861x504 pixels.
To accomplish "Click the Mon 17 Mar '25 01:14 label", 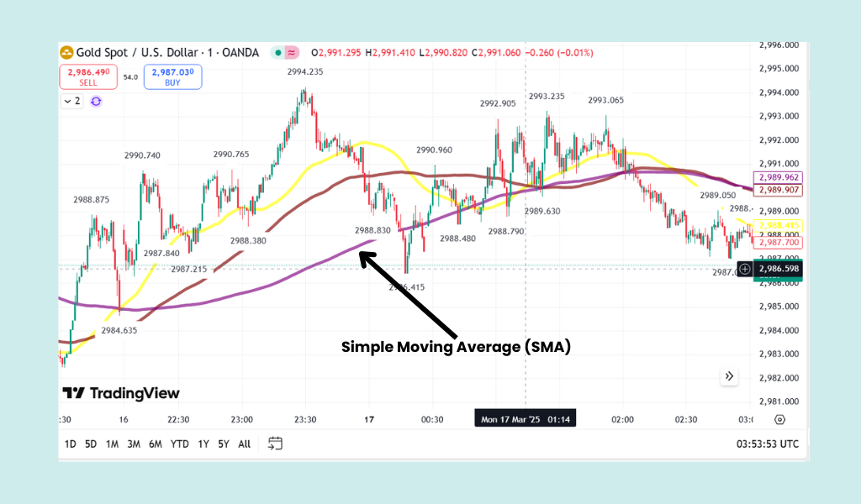I will click(526, 419).
